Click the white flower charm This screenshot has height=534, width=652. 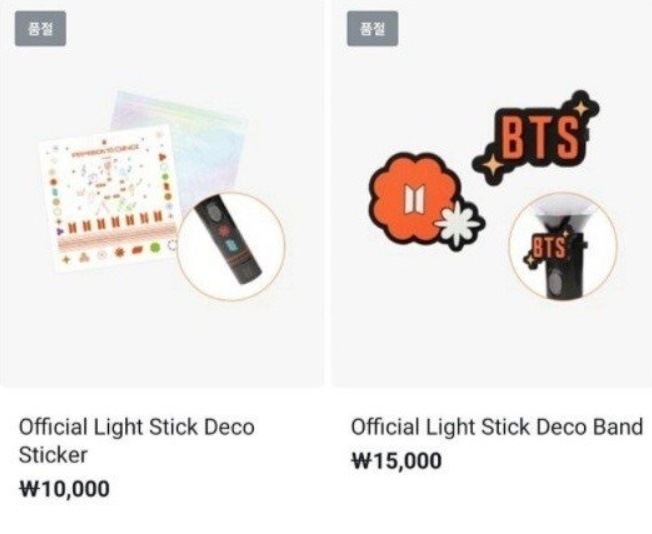click(x=459, y=226)
